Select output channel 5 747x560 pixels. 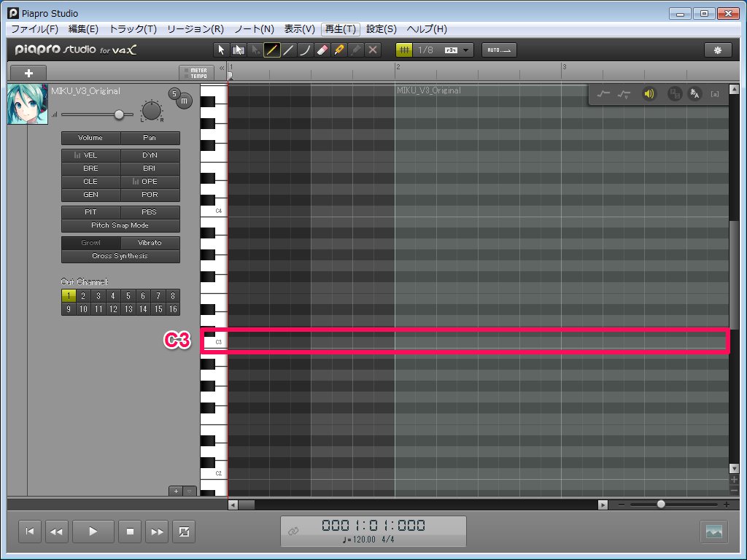128,296
